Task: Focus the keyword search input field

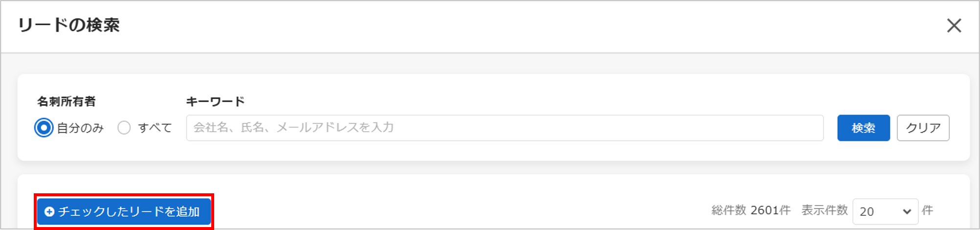Action: (505, 128)
